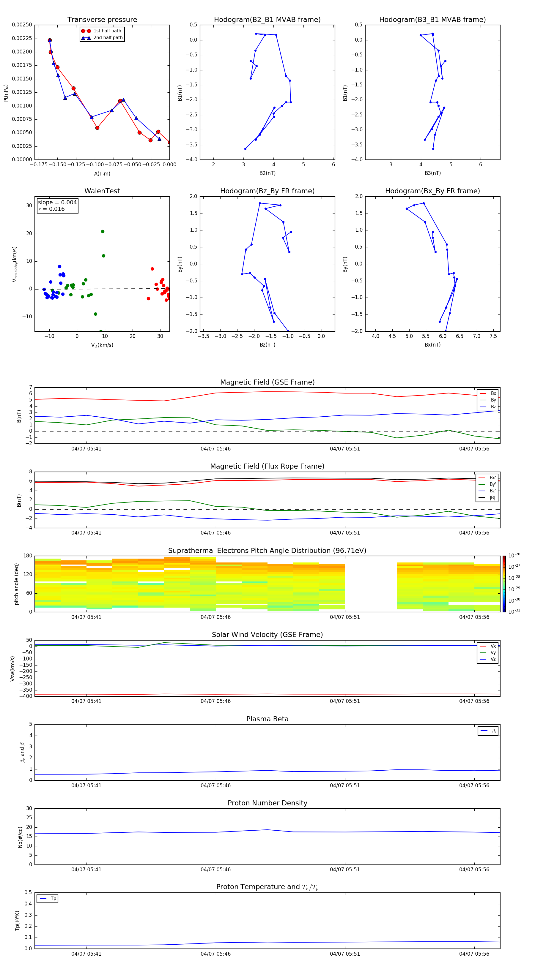The width and height of the screenshot is (535, 980).
Task: Click the "Proton Number Density" title
Action: point(267,803)
